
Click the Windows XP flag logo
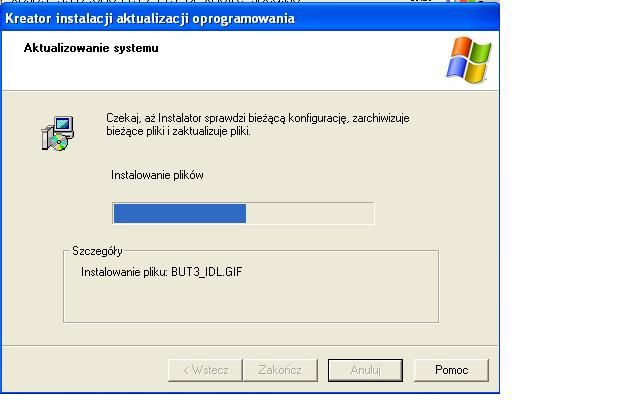(x=469, y=60)
